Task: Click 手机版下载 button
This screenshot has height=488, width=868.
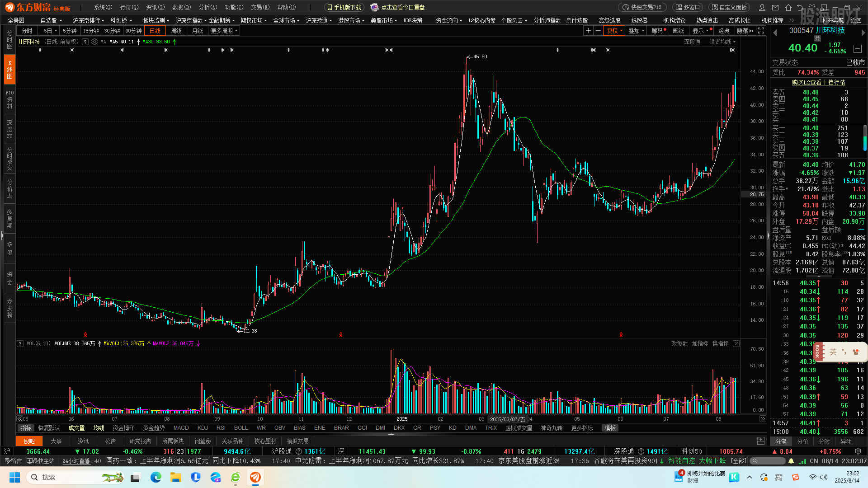Action: [344, 7]
